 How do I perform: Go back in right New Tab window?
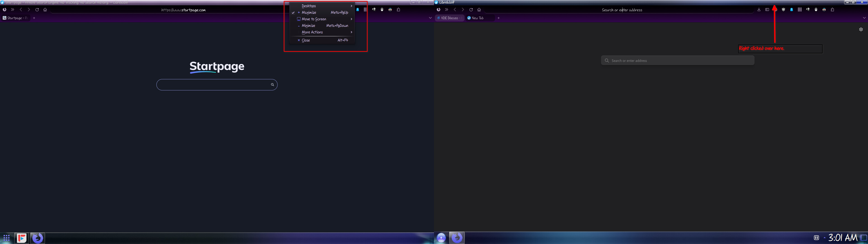click(455, 10)
